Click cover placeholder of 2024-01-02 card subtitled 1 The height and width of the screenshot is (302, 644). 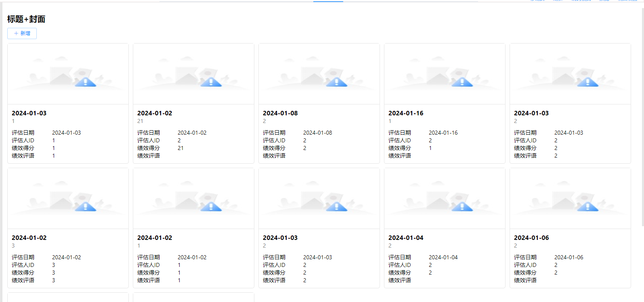tap(193, 199)
